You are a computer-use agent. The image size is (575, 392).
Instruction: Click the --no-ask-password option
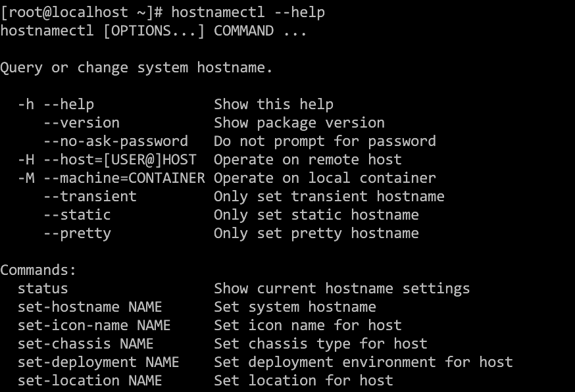[116, 141]
